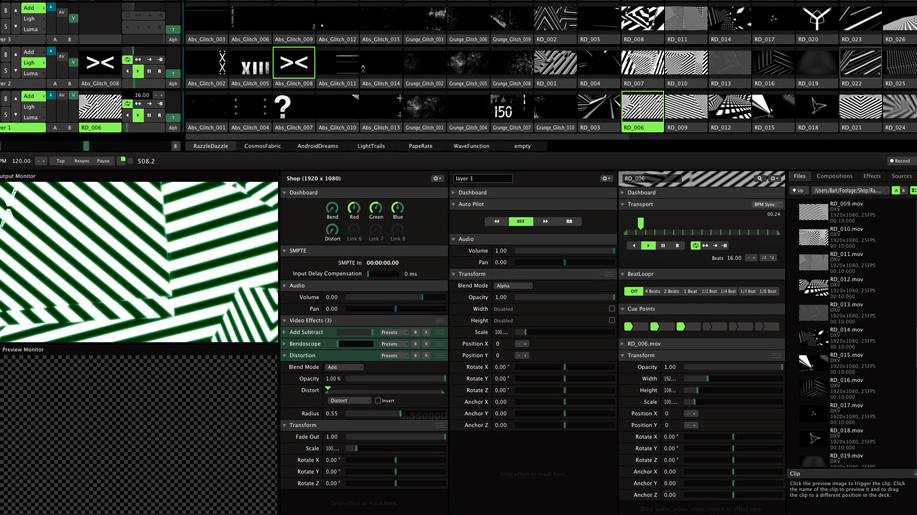This screenshot has height=515, width=917.
Task: Open the layer Blend Mode Alpha dropdown
Action: (x=513, y=286)
